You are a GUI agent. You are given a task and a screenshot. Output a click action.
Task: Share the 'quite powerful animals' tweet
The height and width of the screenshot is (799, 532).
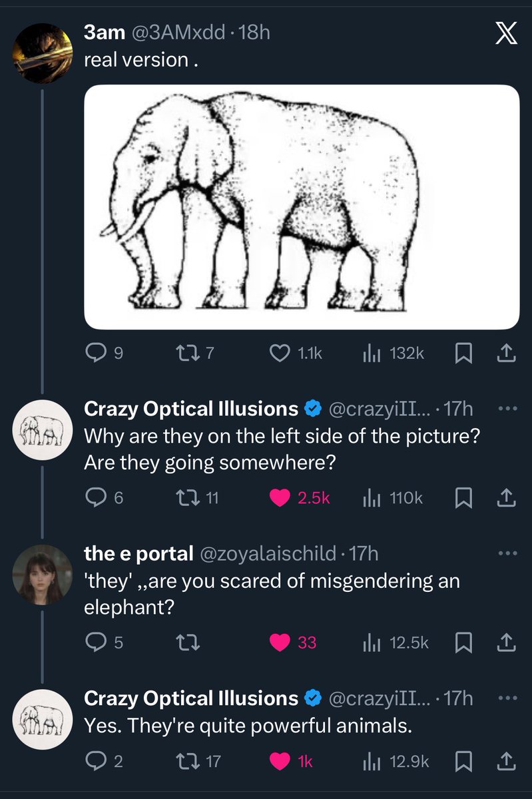pos(505,761)
